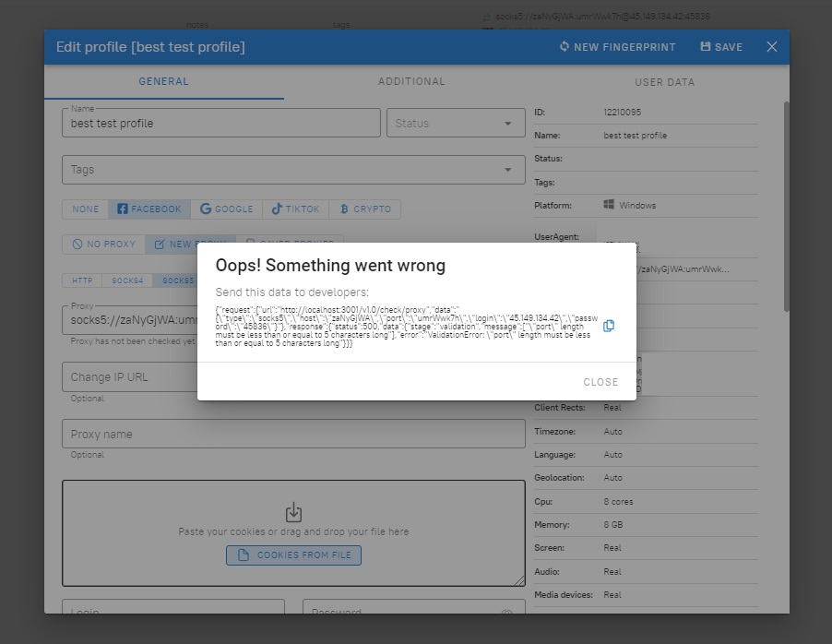
Task: Select the Google platform option
Action: pyautogui.click(x=227, y=209)
